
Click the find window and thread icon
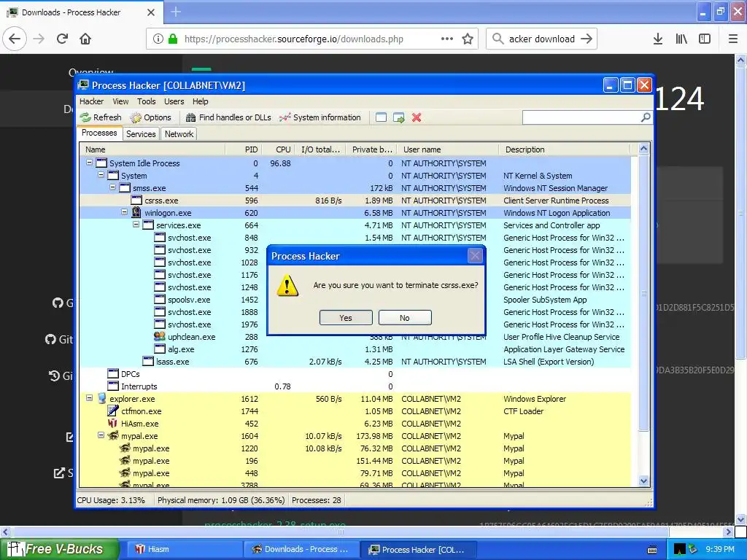[399, 117]
